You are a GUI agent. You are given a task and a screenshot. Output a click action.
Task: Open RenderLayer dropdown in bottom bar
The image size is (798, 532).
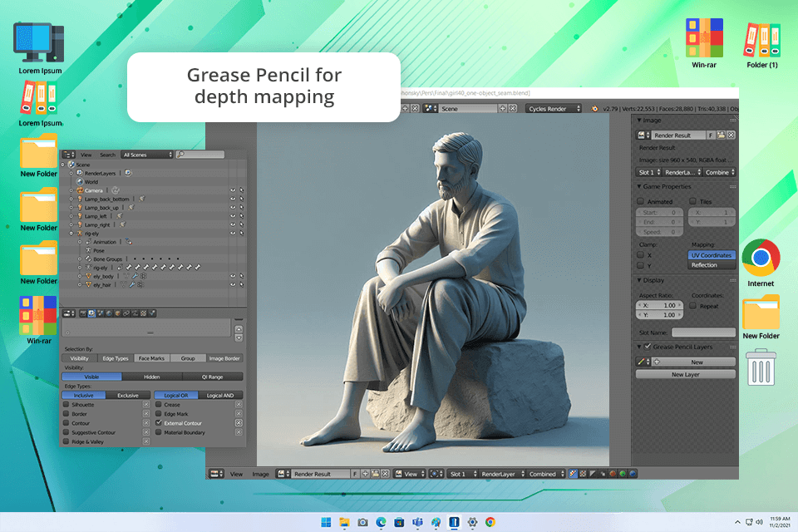pos(502,474)
